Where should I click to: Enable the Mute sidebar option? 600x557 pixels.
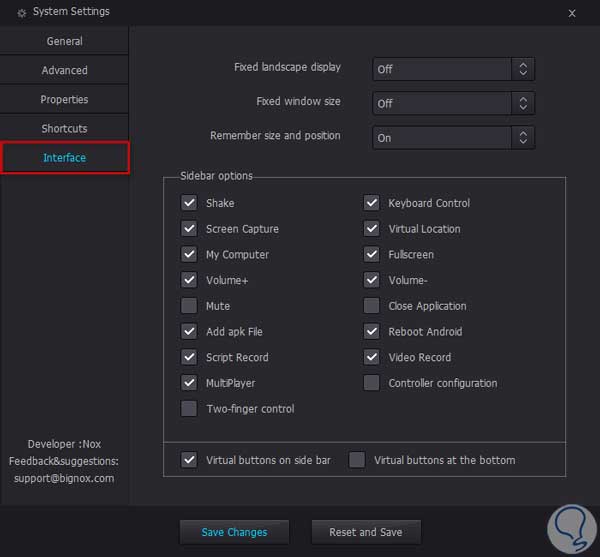(x=189, y=306)
